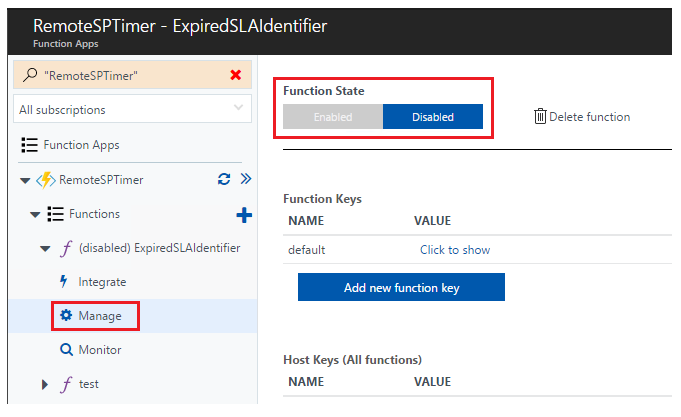Click the Function Apps subtitle in header
This screenshot has width=681, height=417.
pyautogui.click(x=66, y=44)
